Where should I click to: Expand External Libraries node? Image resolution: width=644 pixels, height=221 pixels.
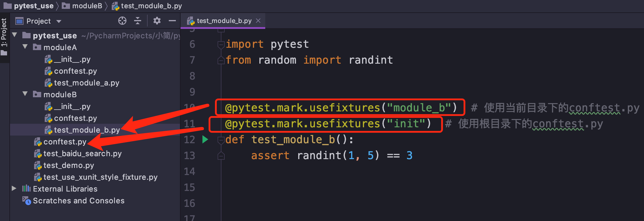[14, 188]
